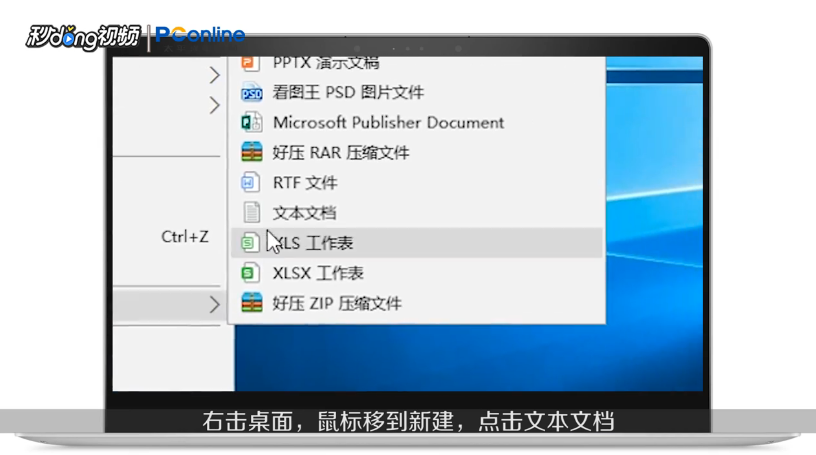The image size is (816, 455).
Task: Click the PPTX presentation file icon
Action: [251, 63]
